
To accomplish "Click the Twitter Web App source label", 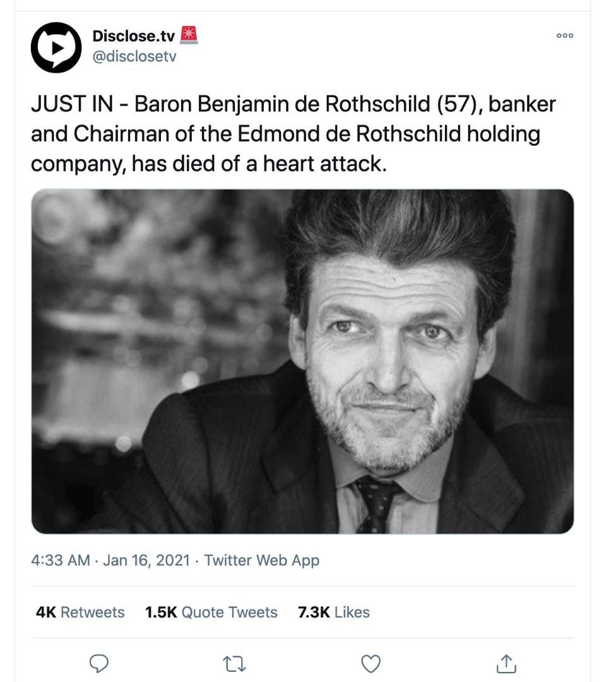I will 262,560.
